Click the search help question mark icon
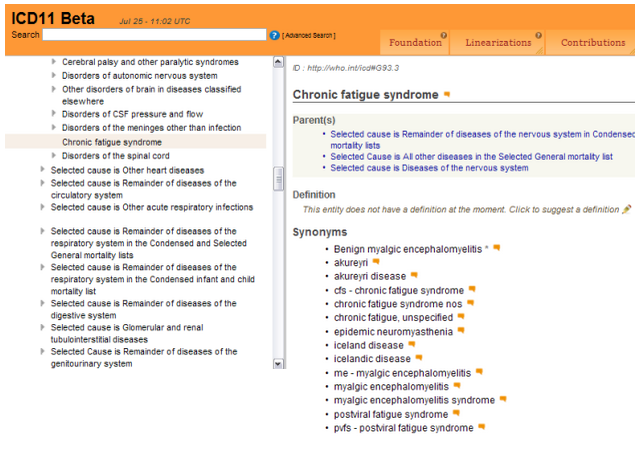This screenshot has width=640, height=449. (275, 35)
